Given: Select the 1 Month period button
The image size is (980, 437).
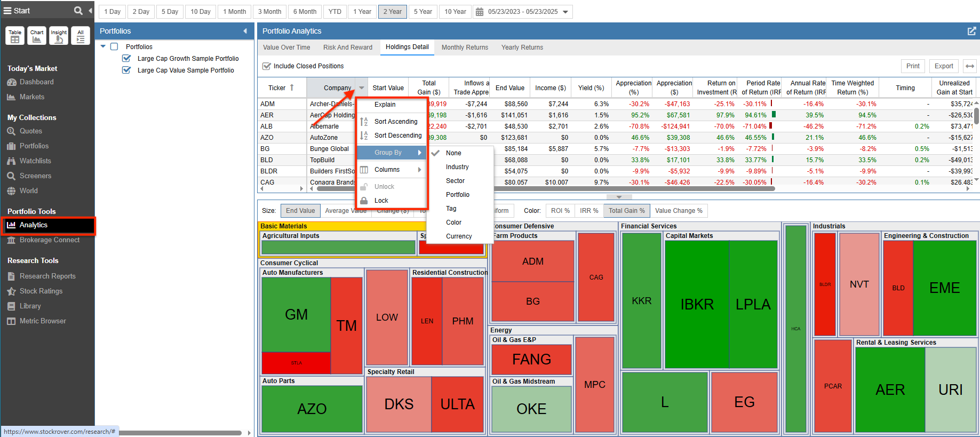Looking at the screenshot, I should pyautogui.click(x=235, y=12).
